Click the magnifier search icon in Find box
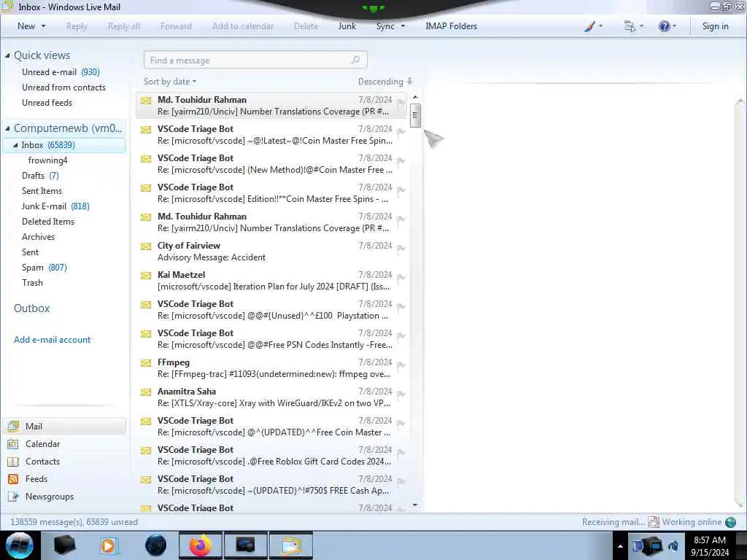 pos(355,60)
